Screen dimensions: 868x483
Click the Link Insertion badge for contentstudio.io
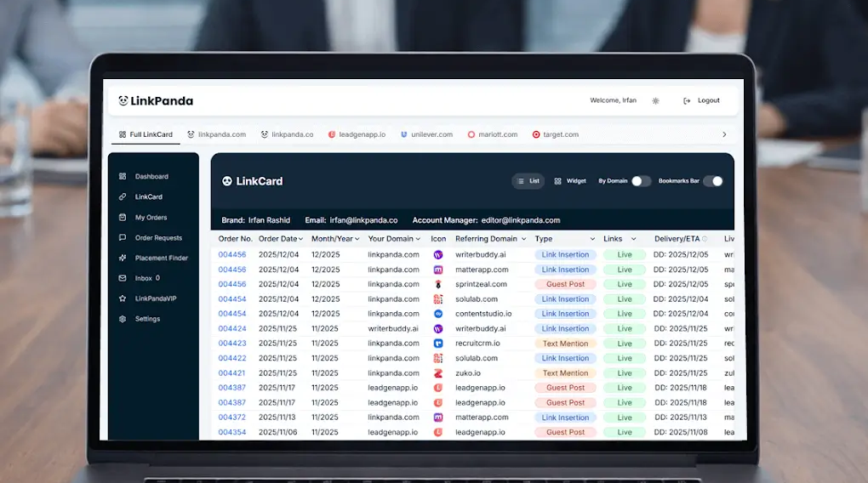click(x=565, y=314)
